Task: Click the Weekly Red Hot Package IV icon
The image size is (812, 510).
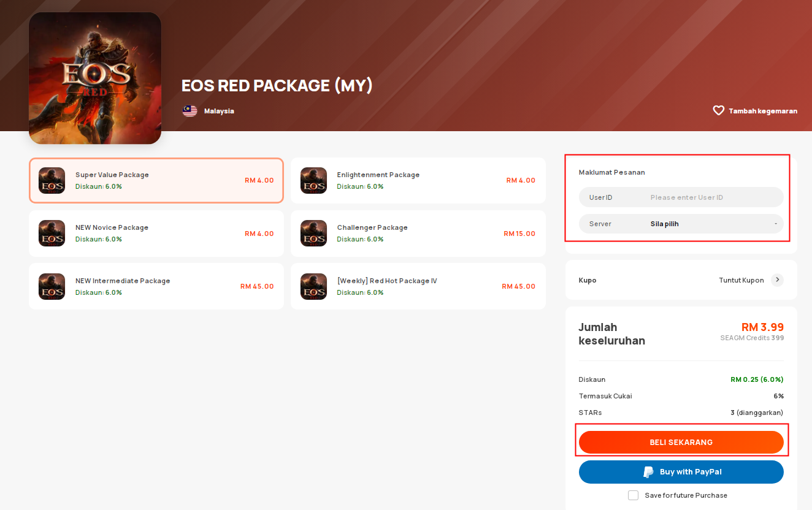Action: point(313,286)
